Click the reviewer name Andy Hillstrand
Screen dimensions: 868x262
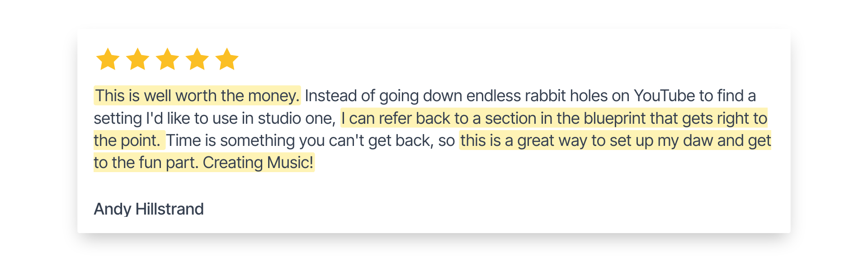click(149, 209)
